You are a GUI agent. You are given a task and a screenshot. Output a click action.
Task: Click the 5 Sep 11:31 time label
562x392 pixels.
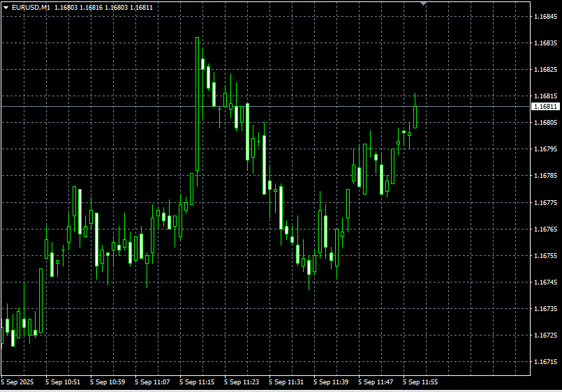286,382
